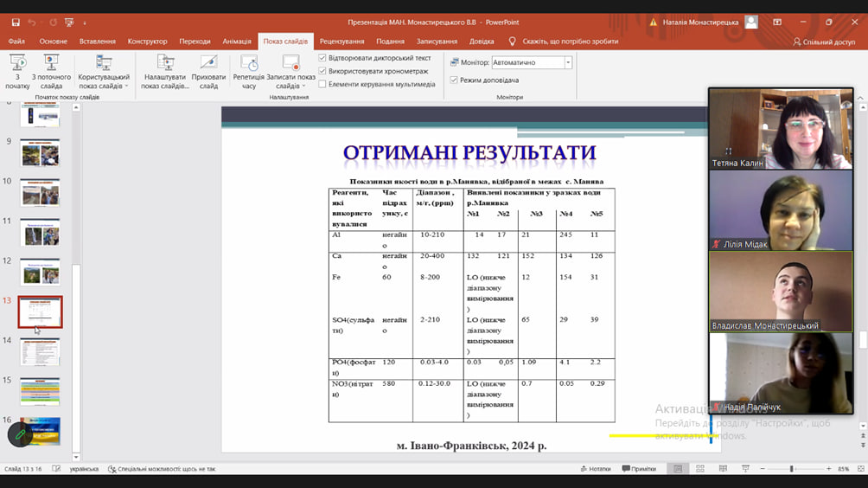Uncheck 'Використовувати хронометраж' checkbox
Image resolution: width=868 pixels, height=488 pixels.
(x=322, y=71)
